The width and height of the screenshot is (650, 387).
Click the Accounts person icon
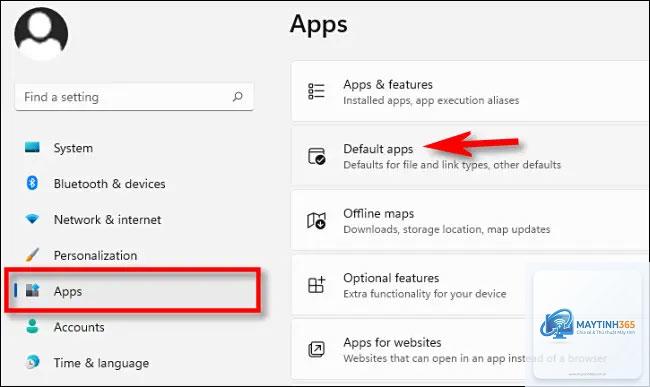click(32, 327)
